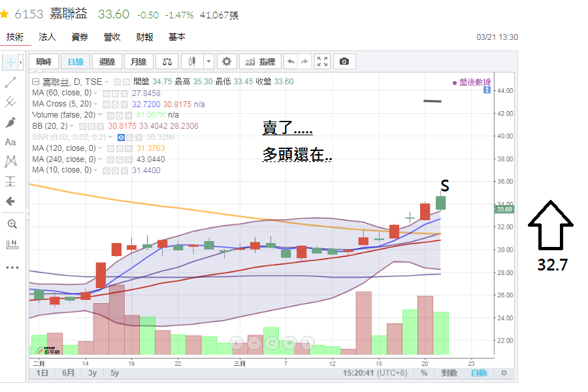Screen dimensions: 588x392
Task: Undo the last chart action
Action: tap(291, 62)
